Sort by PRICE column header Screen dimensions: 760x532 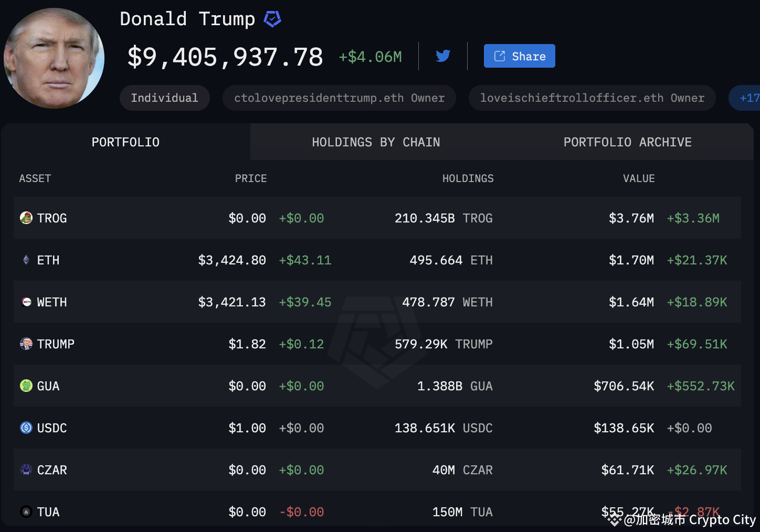(251, 178)
